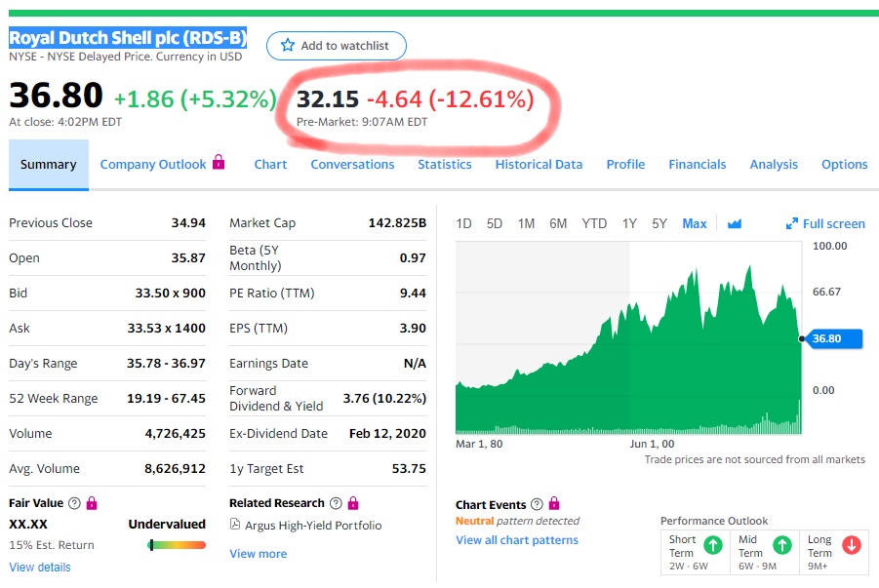
Task: Click the 1y Target Est value 53.75
Action: click(x=409, y=469)
